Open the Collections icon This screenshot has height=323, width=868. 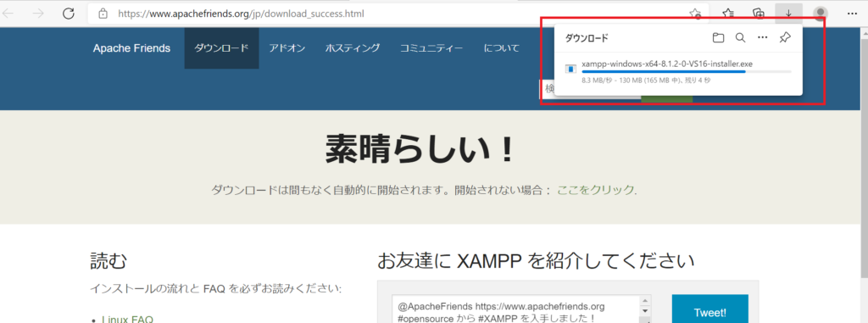[759, 14]
